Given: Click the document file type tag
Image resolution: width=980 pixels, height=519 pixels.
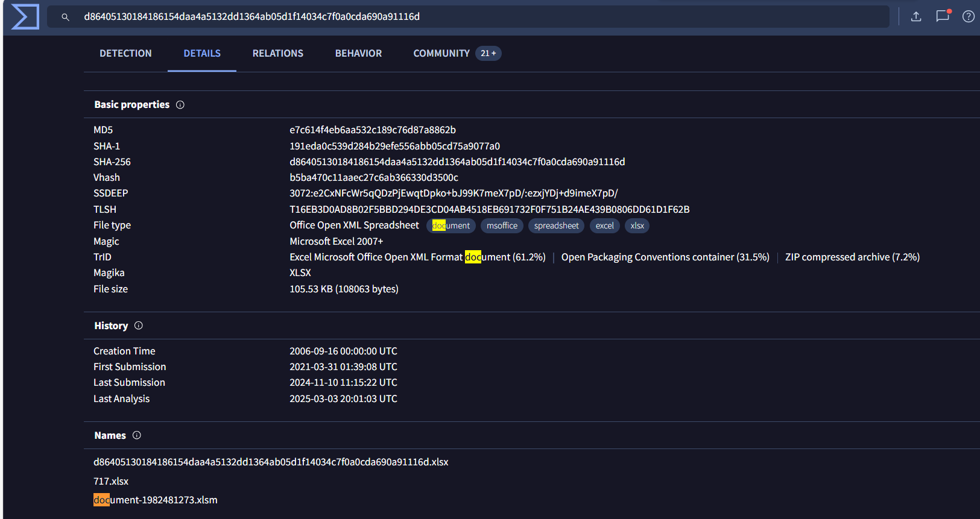Looking at the screenshot, I should 451,225.
